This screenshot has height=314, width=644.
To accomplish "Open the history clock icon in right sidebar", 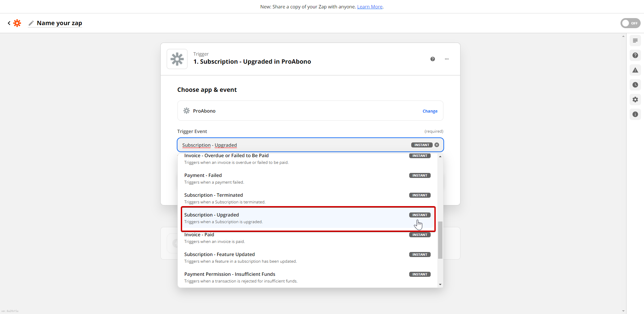I will point(635,85).
